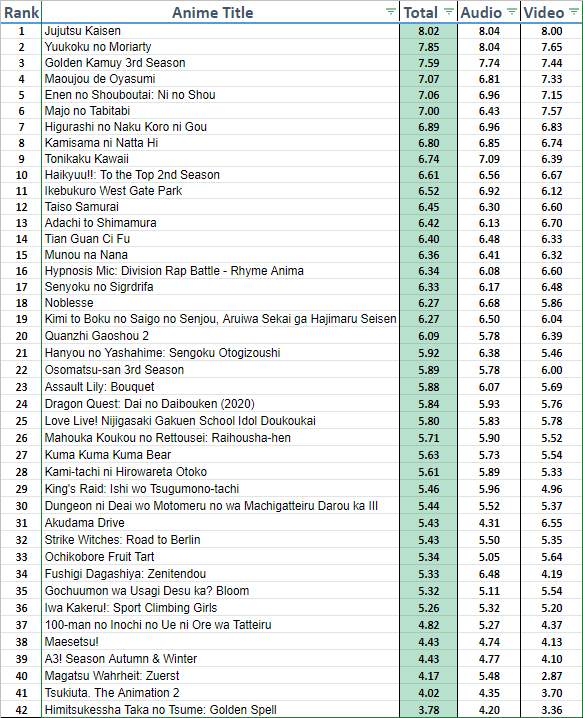The image size is (583, 718).
Task: Click the Akudama Drive cell
Action: 220,522
